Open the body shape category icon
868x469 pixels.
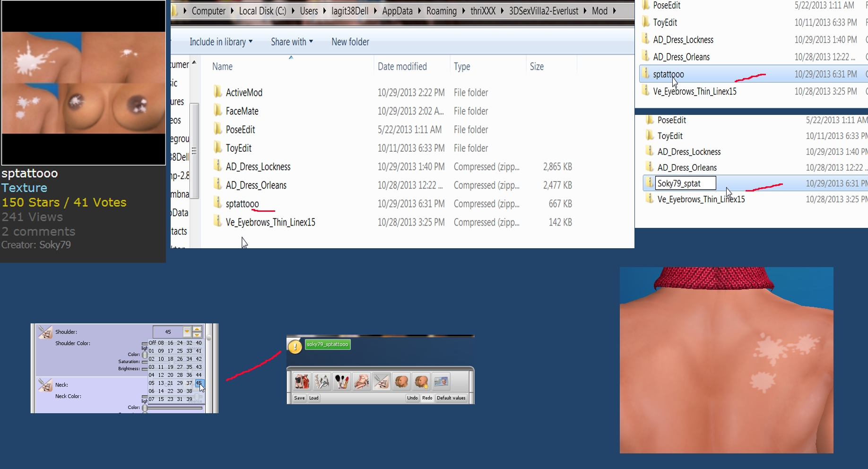362,381
